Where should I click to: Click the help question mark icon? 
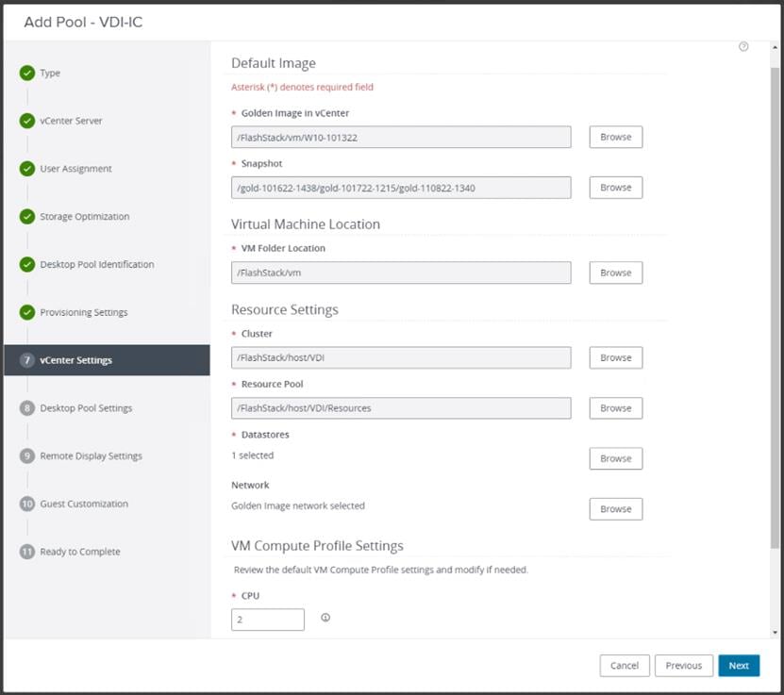(x=743, y=47)
